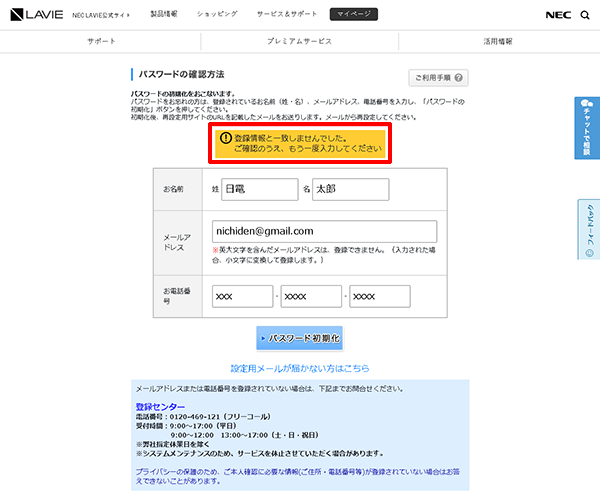
Task: Click the question mark help icon
Action: coord(460,78)
